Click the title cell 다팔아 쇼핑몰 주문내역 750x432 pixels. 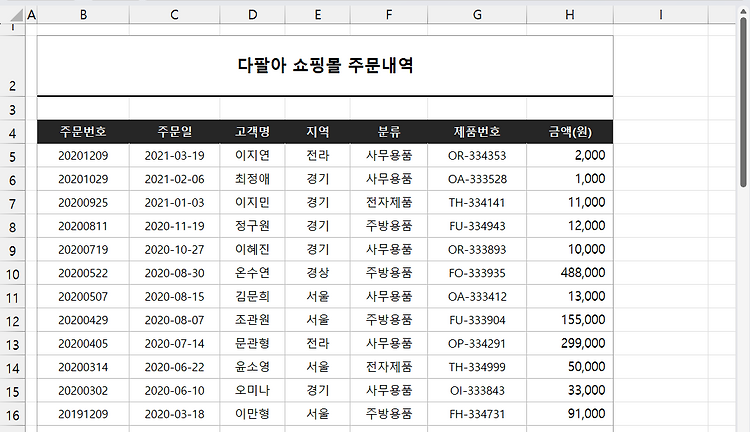(x=325, y=66)
